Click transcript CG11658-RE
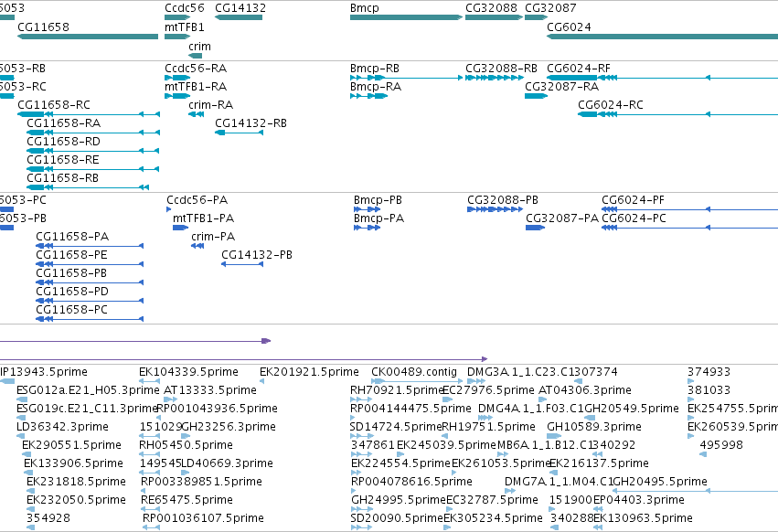The width and height of the screenshot is (778, 532). tap(92, 169)
